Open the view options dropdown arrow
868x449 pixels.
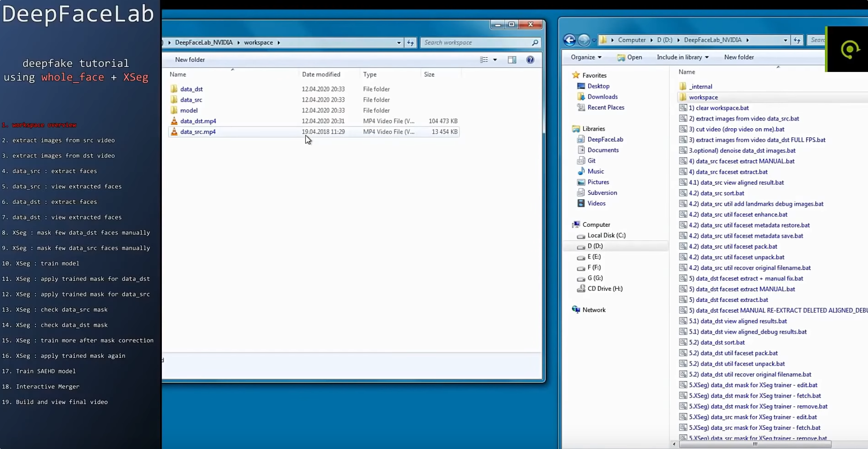(x=495, y=60)
